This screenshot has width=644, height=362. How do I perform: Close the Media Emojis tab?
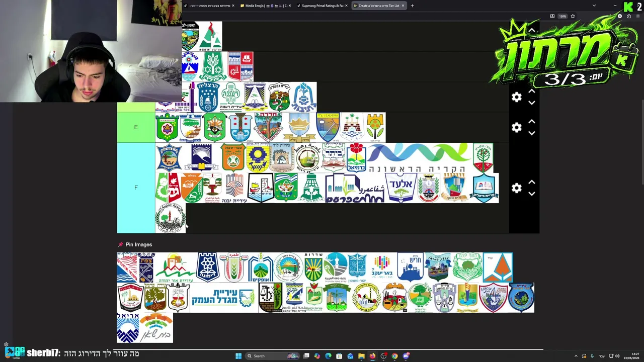[290, 6]
